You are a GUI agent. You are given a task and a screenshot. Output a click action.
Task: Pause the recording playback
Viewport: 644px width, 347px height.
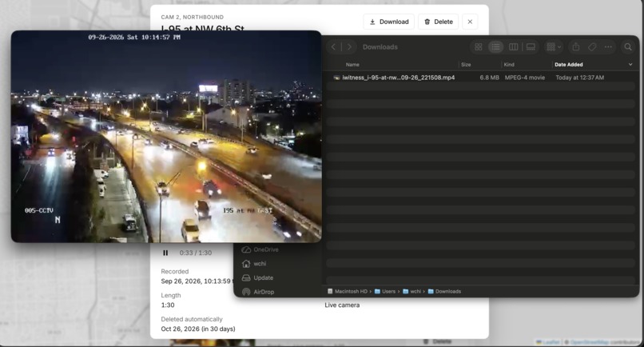coord(165,253)
